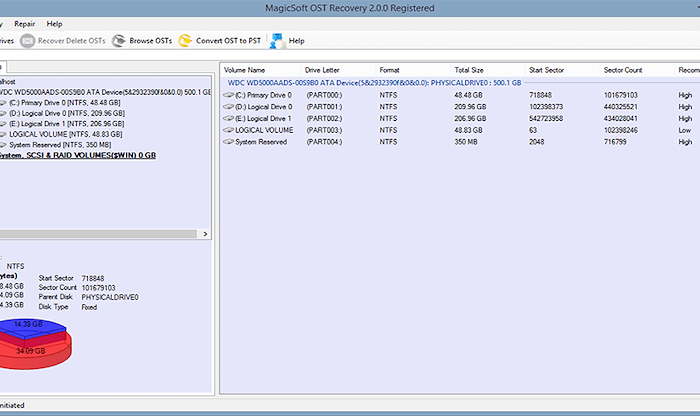Click tree icon beside LOGICAL VOLUME 48.83 GB

point(3,134)
